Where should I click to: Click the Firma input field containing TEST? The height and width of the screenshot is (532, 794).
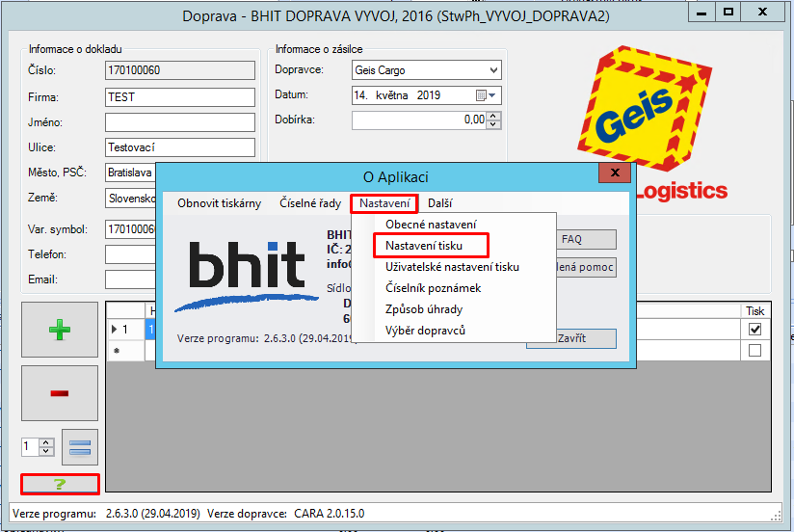[180, 96]
